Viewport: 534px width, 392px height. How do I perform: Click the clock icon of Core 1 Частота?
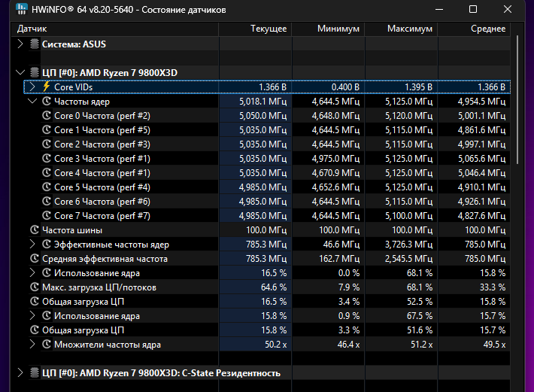point(47,129)
